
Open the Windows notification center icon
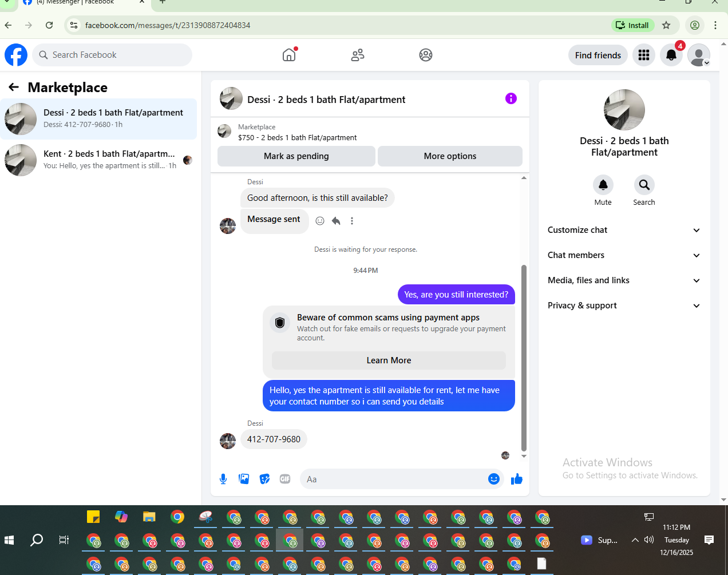coord(709,540)
